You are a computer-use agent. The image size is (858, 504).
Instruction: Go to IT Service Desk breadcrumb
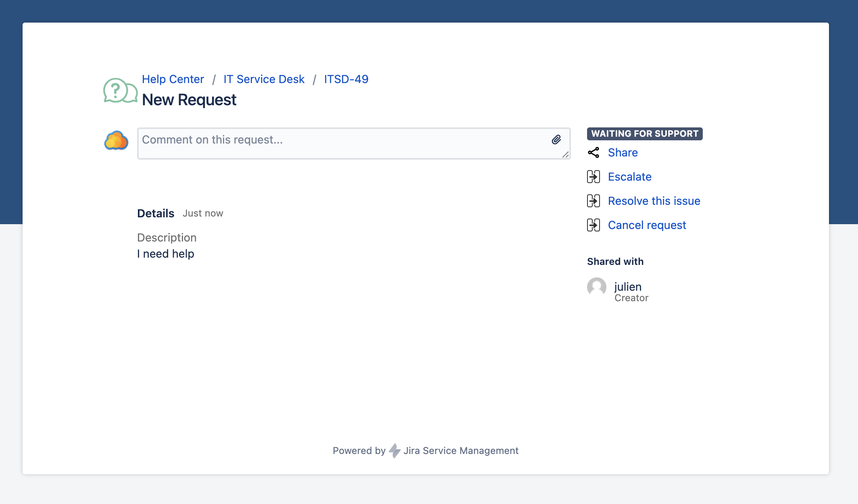(x=264, y=79)
